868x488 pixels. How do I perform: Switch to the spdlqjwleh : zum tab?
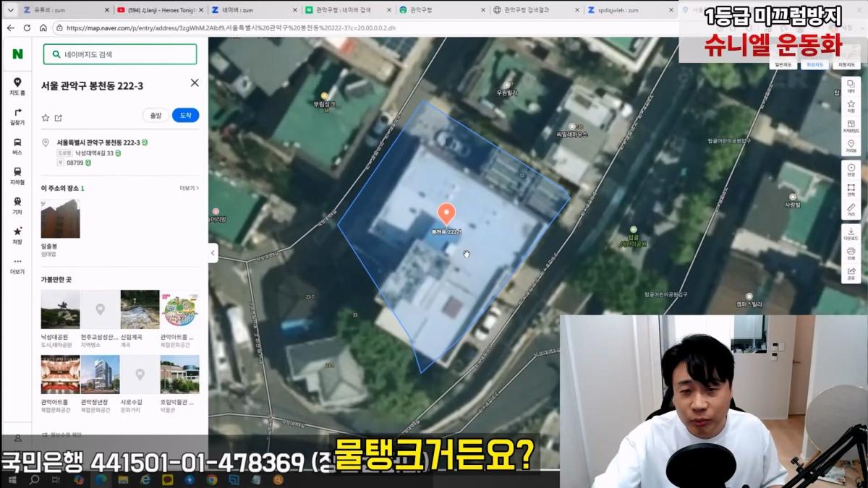tap(629, 10)
